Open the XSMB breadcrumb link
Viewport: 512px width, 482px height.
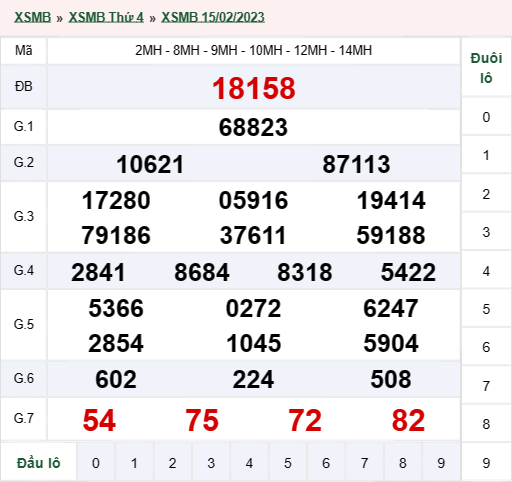pyautogui.click(x=32, y=17)
